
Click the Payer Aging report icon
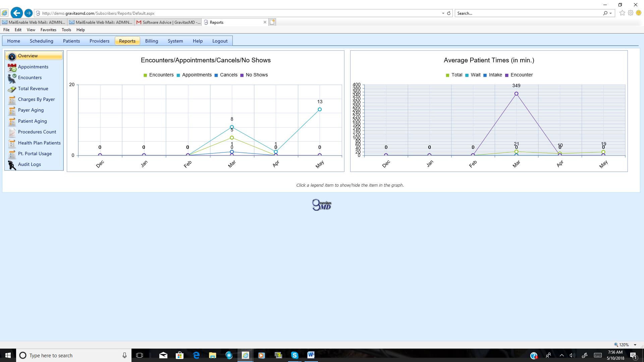12,111
